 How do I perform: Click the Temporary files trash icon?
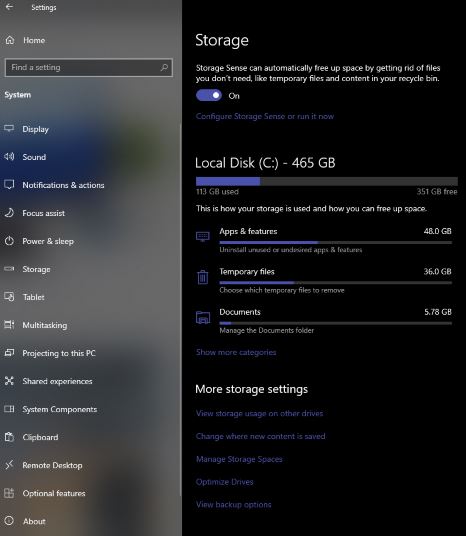click(x=203, y=277)
